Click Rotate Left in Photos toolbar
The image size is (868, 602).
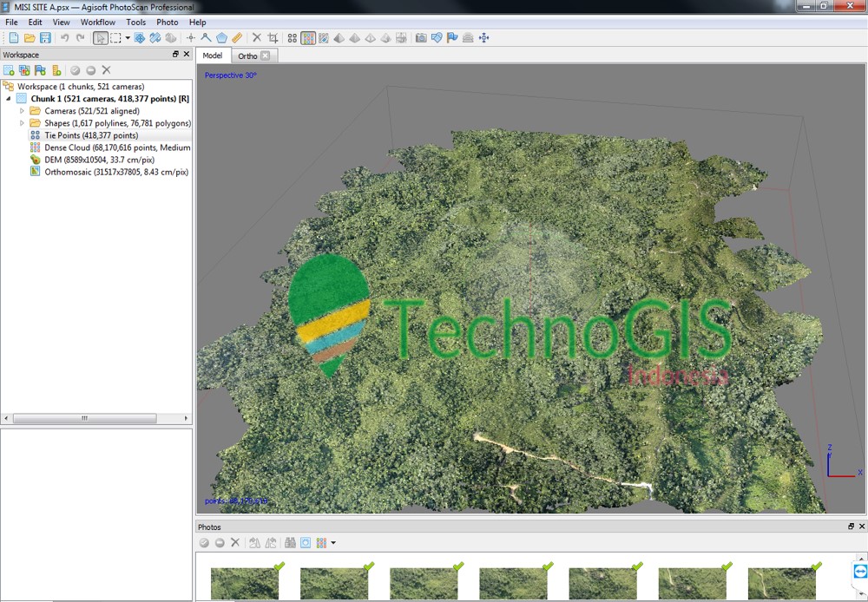(x=254, y=543)
